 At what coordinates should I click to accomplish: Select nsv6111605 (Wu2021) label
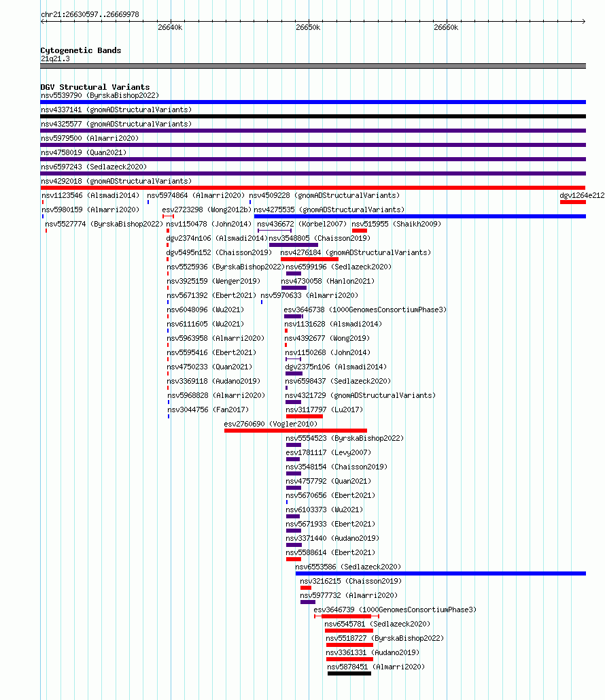pos(205,324)
